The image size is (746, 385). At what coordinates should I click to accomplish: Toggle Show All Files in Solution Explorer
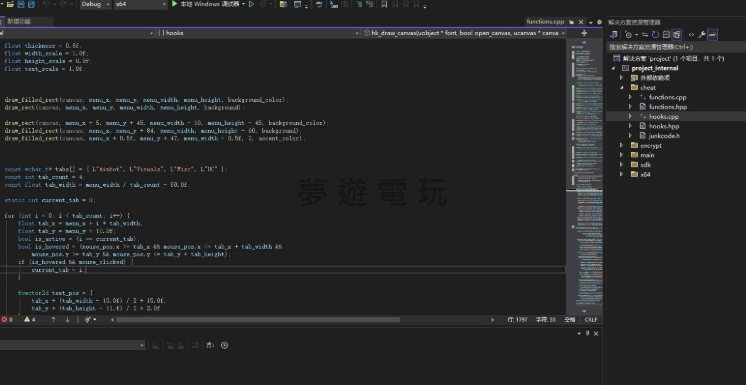677,34
